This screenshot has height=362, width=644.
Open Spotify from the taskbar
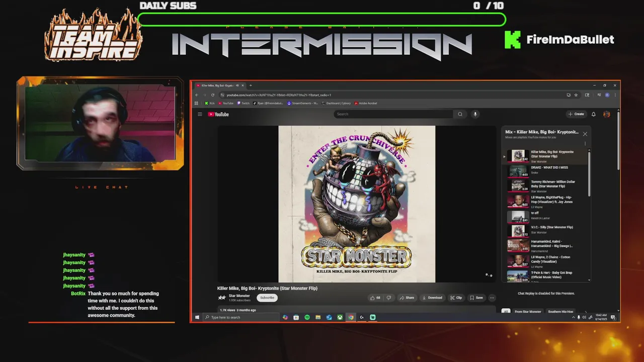(x=307, y=317)
